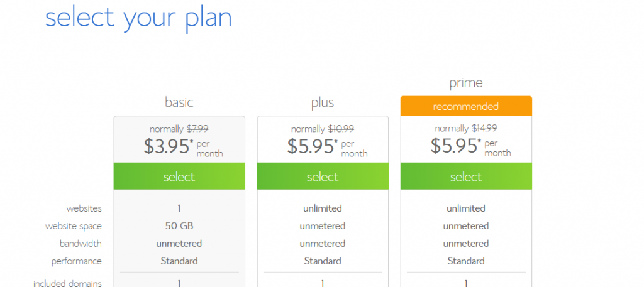
Task: Click the crossed-out $14.99 normal price
Action: point(484,129)
